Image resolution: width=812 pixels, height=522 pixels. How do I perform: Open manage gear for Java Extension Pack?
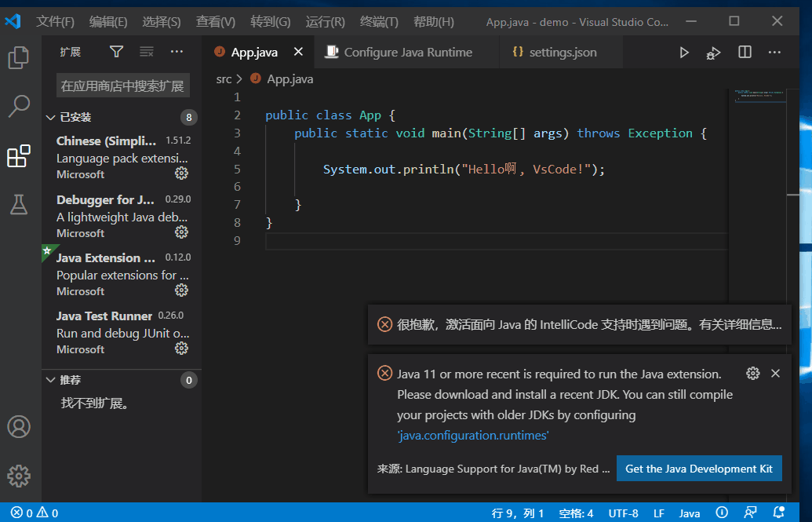181,290
